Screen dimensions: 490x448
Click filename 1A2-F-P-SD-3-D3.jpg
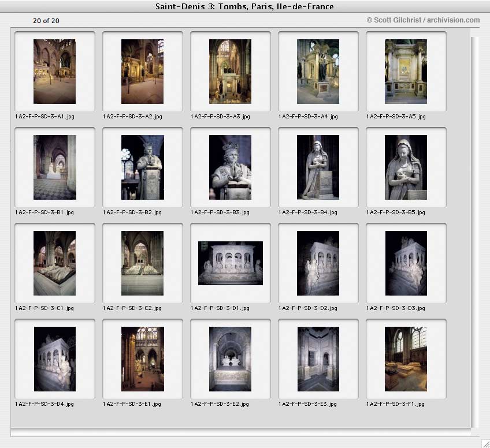396,308
